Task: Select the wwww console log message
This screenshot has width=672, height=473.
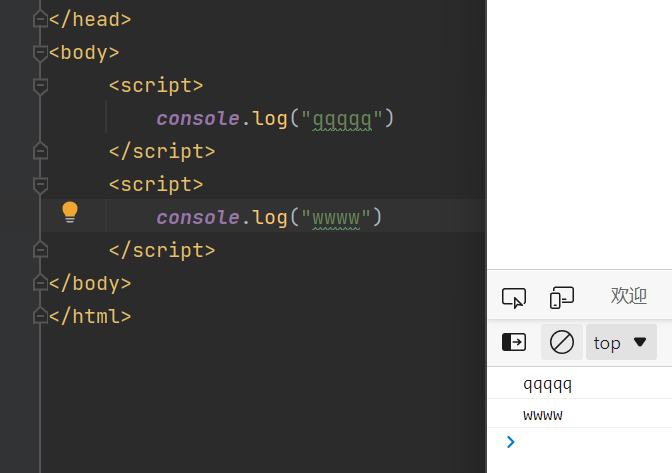Action: point(543,414)
